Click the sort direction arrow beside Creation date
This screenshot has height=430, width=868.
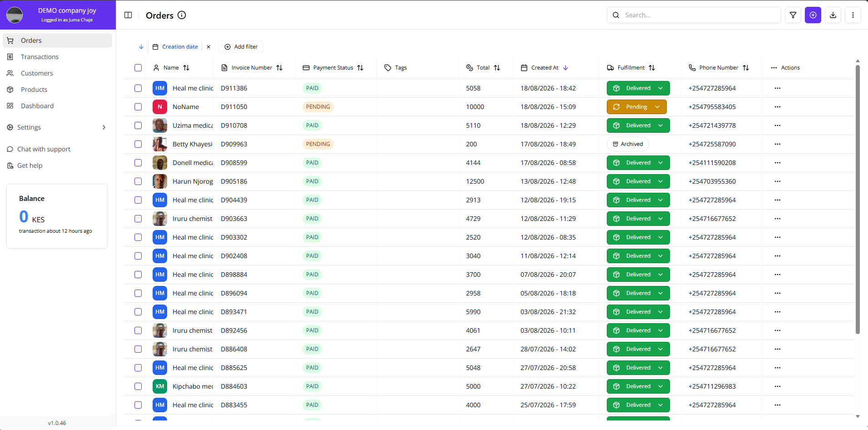click(141, 47)
